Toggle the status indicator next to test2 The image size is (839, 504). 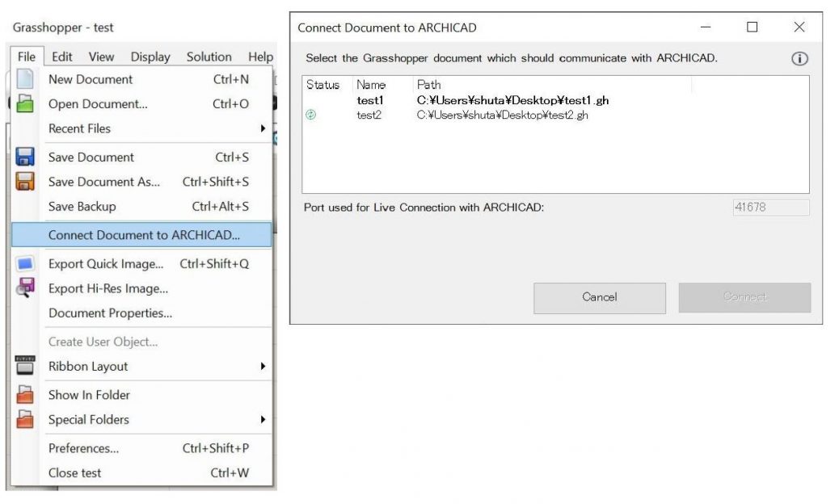click(x=310, y=114)
